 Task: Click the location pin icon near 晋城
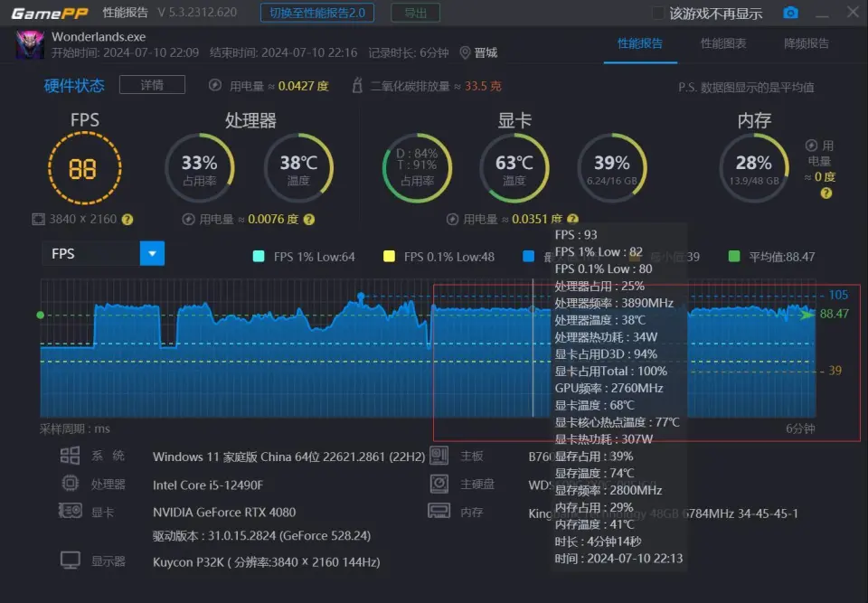point(465,52)
